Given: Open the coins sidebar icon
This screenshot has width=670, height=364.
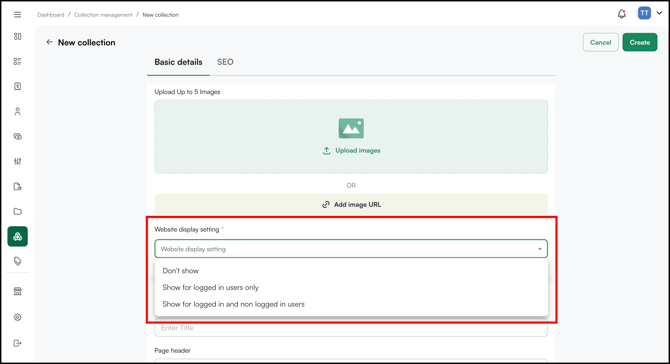Looking at the screenshot, I should click(x=18, y=137).
